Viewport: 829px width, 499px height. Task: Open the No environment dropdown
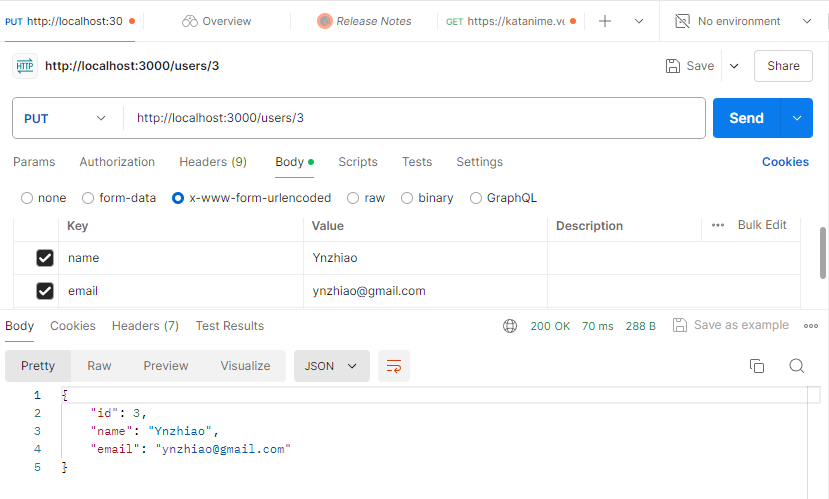(x=742, y=21)
